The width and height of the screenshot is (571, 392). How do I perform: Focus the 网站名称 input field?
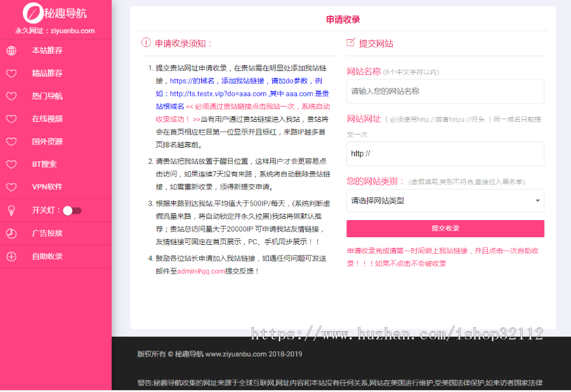[445, 91]
